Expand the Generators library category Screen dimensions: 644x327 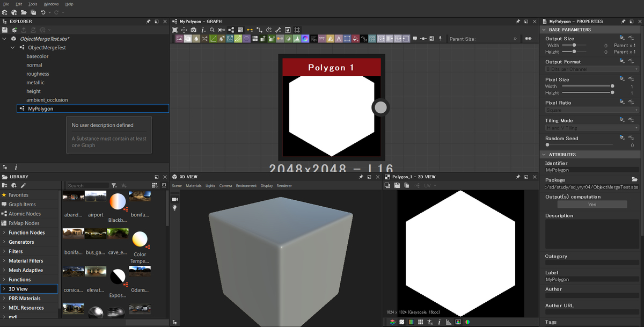[x=4, y=242]
